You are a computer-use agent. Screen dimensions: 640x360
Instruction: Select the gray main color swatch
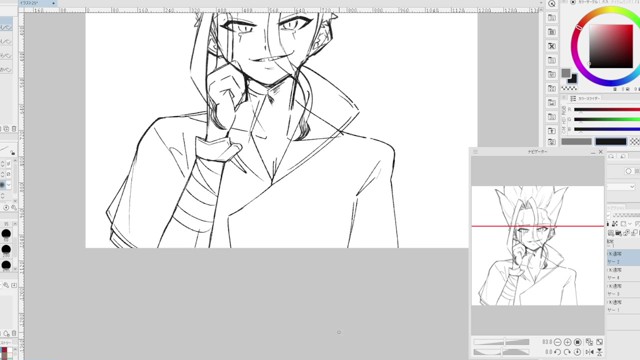tap(566, 73)
